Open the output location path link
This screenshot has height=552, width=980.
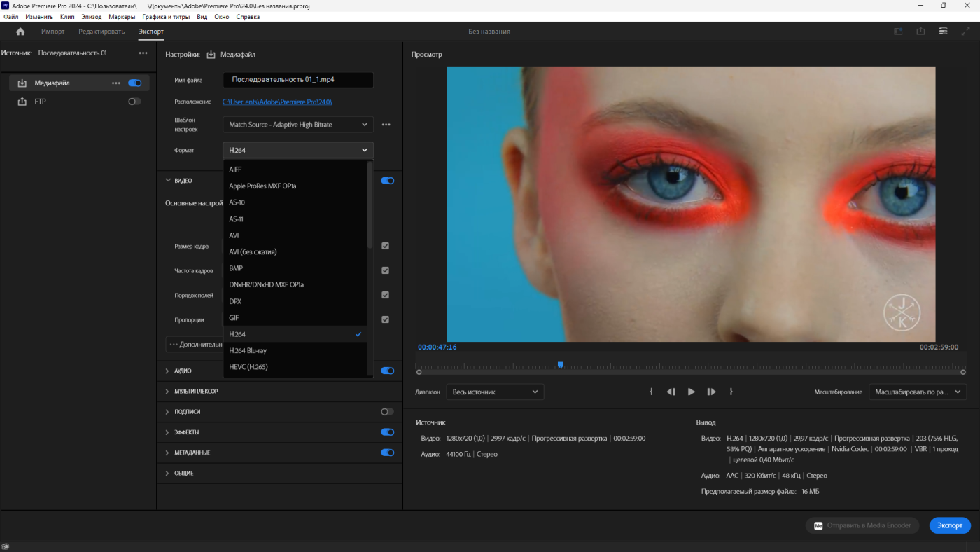(277, 102)
